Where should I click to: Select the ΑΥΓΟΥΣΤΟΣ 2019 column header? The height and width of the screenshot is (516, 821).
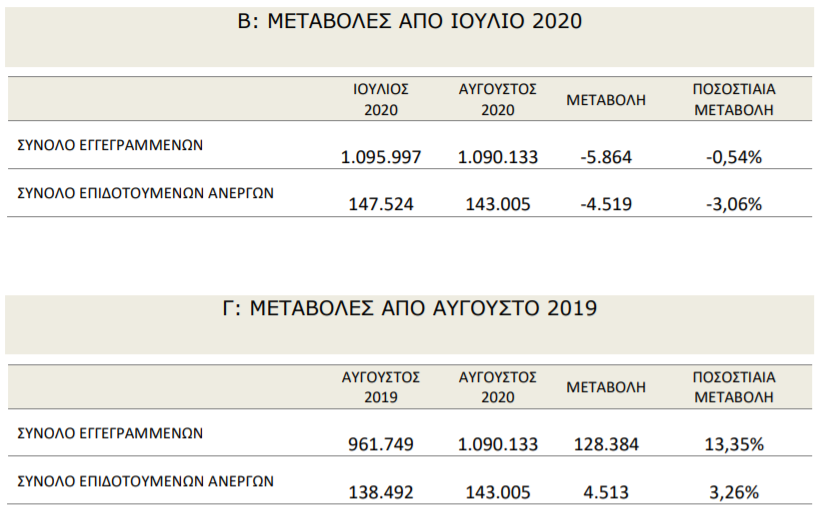(381, 387)
